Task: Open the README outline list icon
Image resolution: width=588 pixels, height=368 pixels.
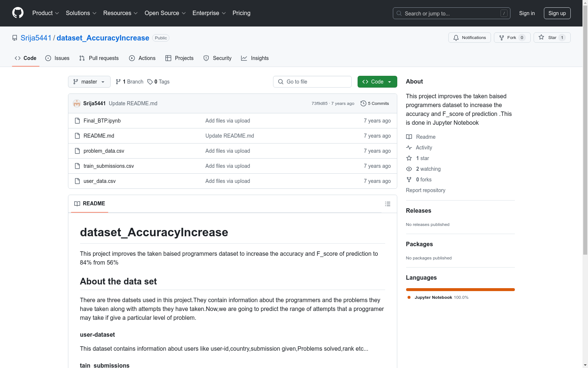Action: click(388, 204)
